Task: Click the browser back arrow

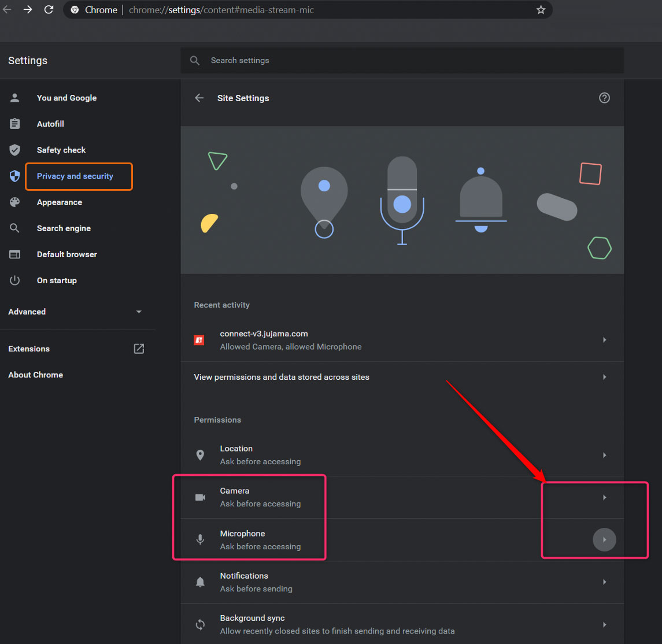Action: pos(7,10)
